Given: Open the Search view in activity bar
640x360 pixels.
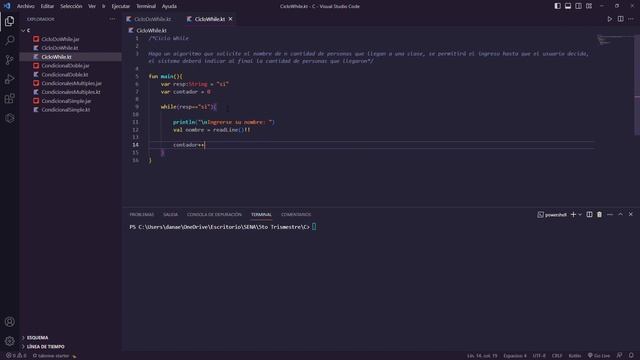Looking at the screenshot, I should (x=9, y=40).
